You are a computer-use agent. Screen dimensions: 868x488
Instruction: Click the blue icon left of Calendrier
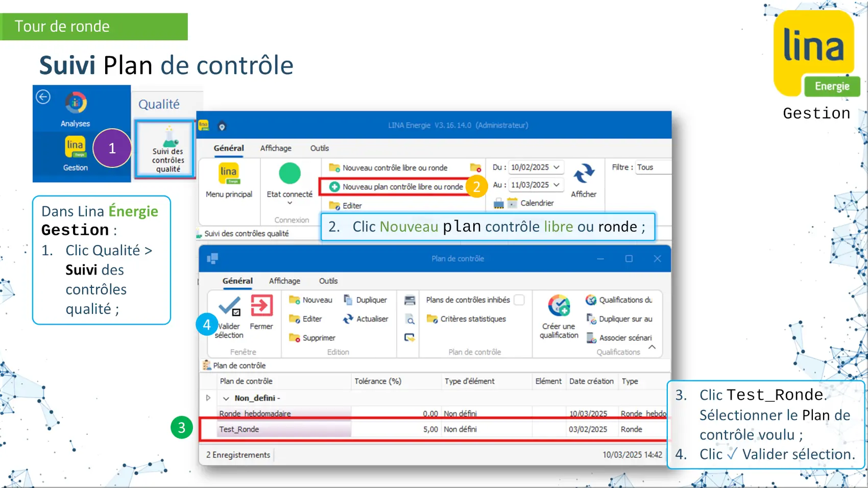(x=499, y=204)
